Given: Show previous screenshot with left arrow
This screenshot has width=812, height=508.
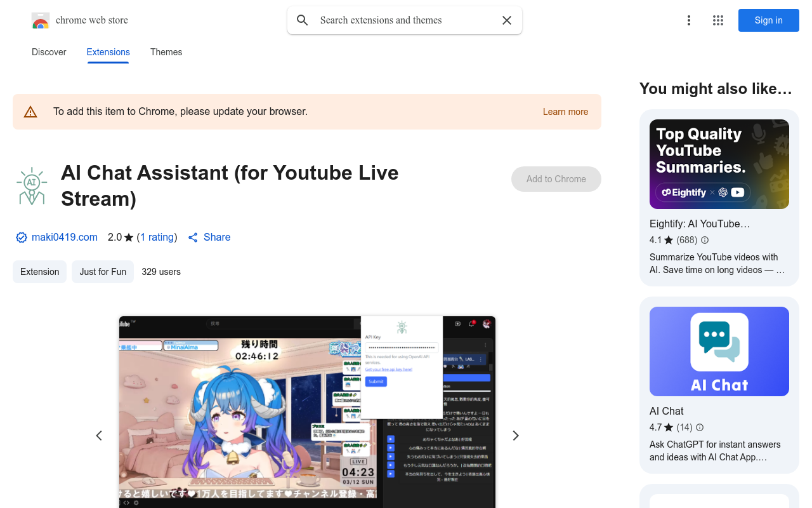Looking at the screenshot, I should (x=99, y=436).
